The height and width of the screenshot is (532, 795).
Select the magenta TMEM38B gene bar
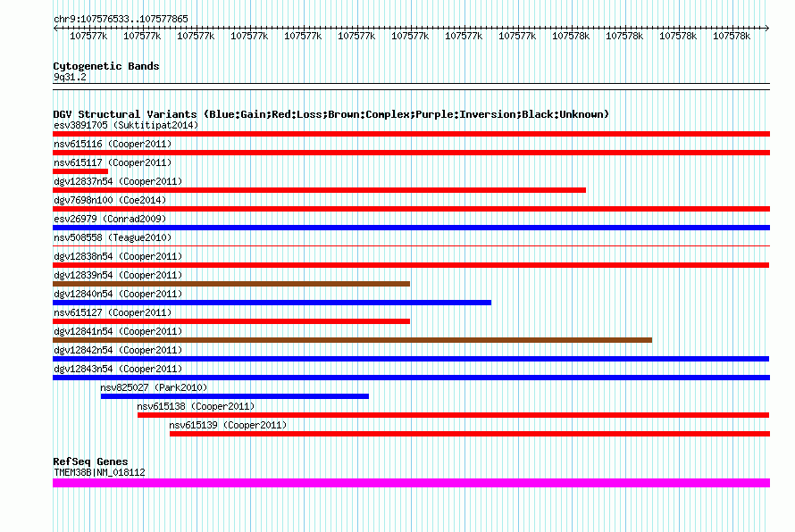[411, 483]
